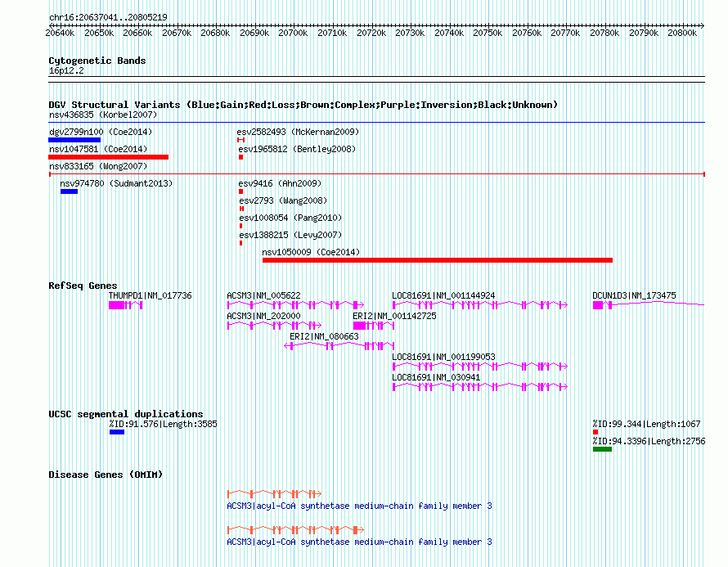
Task: Select the long nsv1050009 (Coe2014) red bar
Action: pos(438,260)
